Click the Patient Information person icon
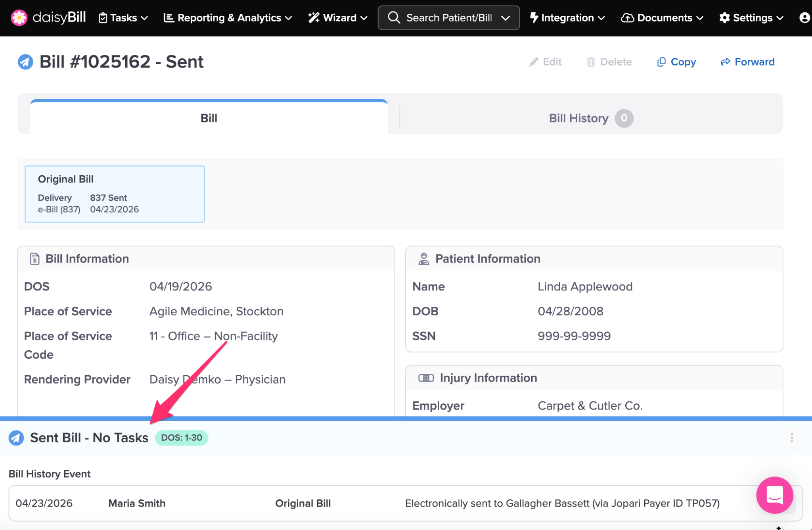The height and width of the screenshot is (530, 812). (423, 259)
